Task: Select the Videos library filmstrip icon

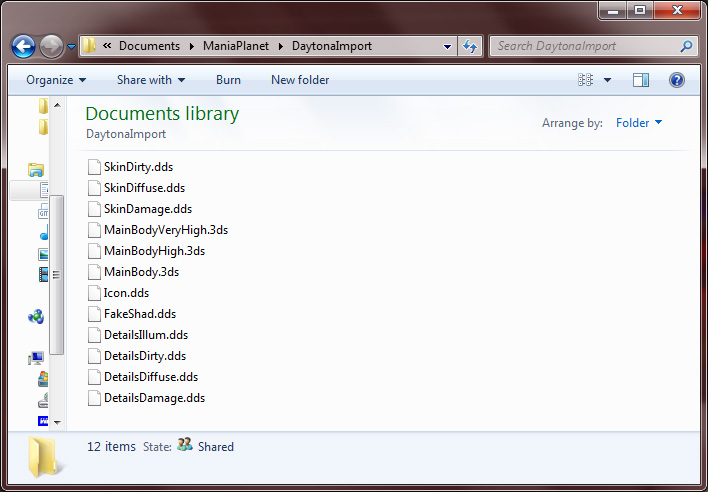Action: (x=43, y=274)
